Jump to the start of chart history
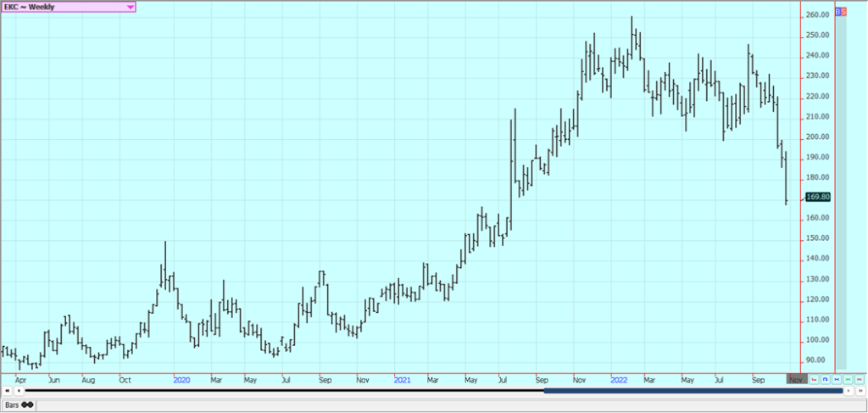The width and height of the screenshot is (868, 413). 7,391
